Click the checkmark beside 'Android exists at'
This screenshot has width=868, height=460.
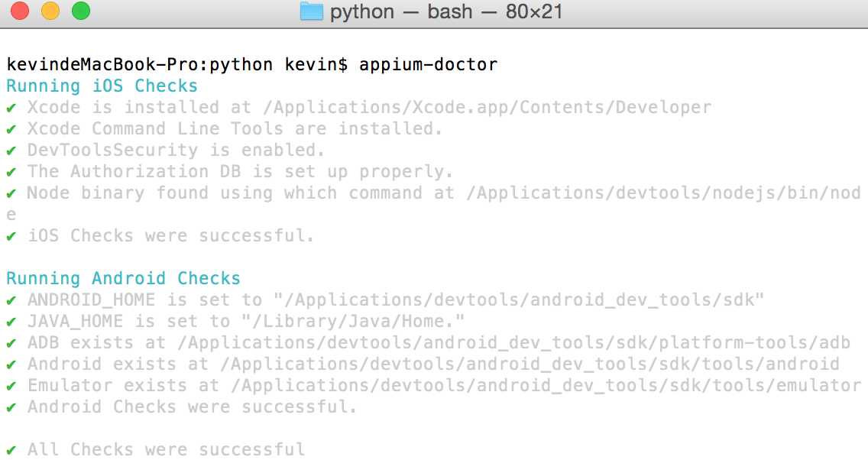coord(11,364)
